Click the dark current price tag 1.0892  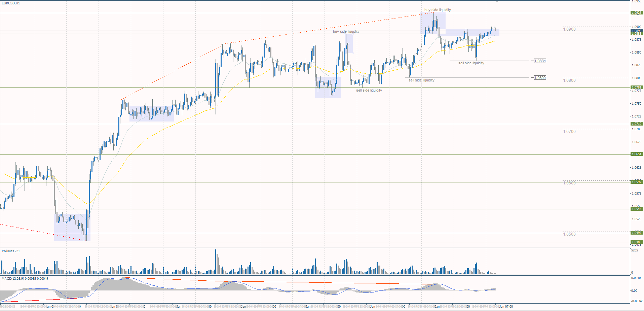click(637, 31)
